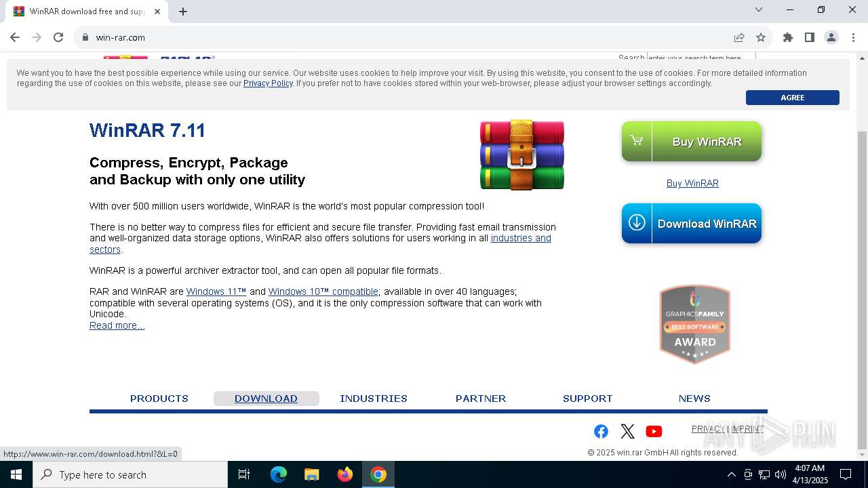Open Chrome three-dot menu
Viewport: 868px width, 488px height.
pos(853,37)
